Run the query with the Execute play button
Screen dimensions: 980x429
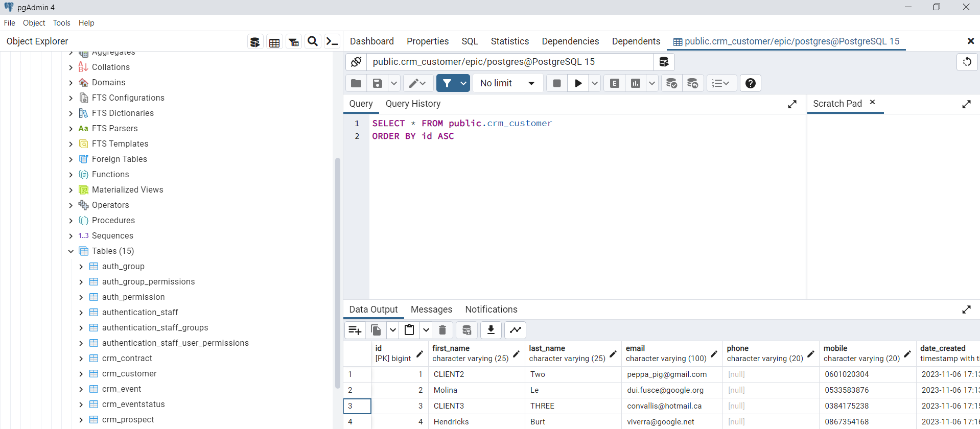(578, 83)
